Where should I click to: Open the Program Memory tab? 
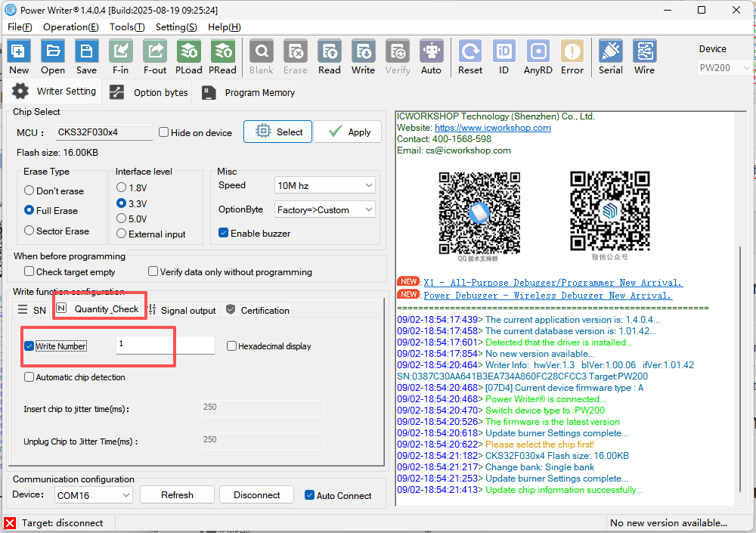pos(247,92)
